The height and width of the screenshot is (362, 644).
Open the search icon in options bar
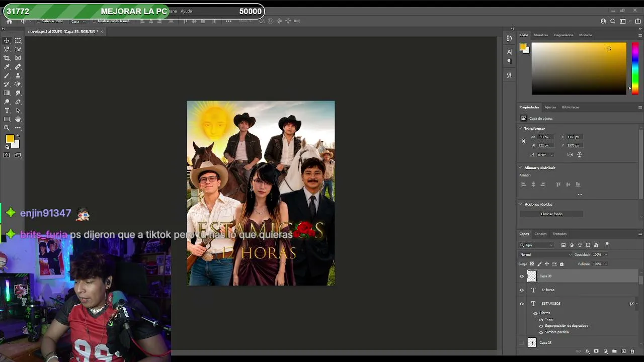[613, 21]
